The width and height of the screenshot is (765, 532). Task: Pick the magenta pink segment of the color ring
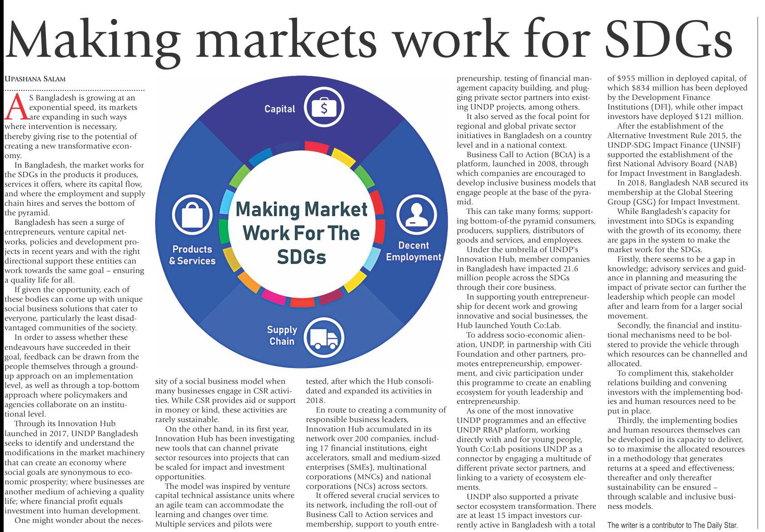tap(273, 296)
